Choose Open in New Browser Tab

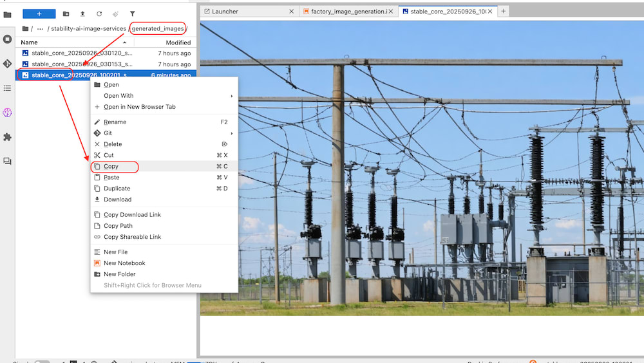coord(164,107)
